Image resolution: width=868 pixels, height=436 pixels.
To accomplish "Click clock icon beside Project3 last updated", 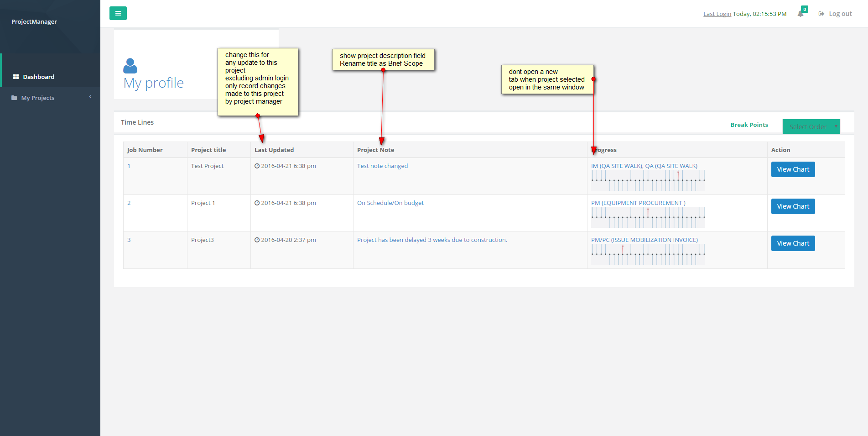I will (x=257, y=240).
